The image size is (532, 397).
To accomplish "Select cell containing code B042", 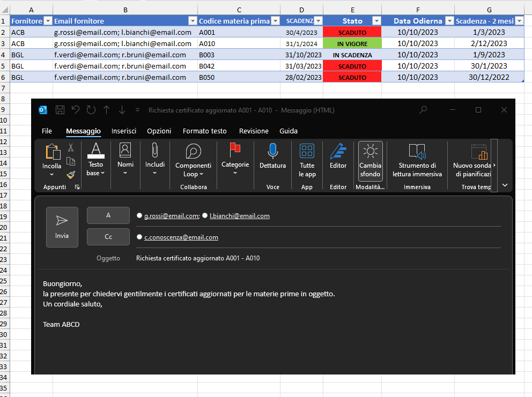I will [239, 66].
